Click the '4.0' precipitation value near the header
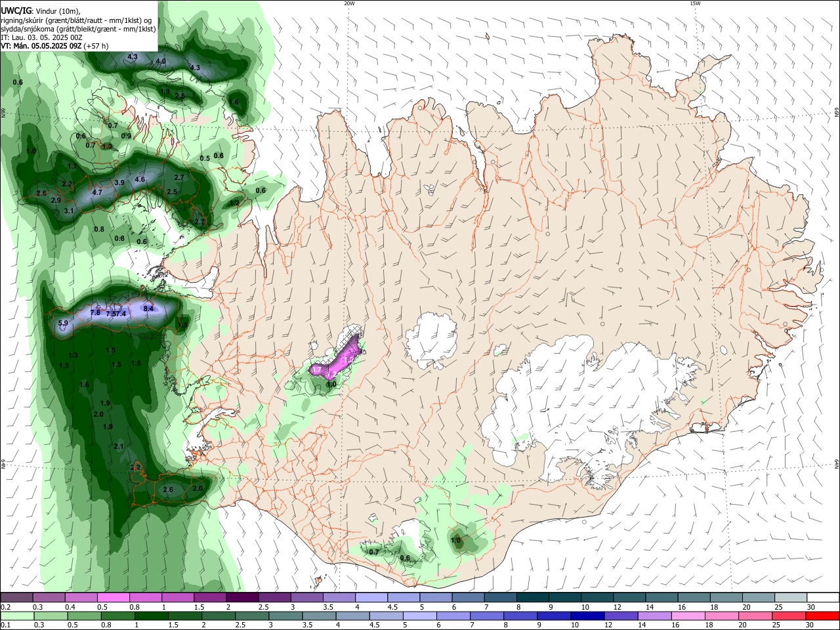Viewport: 840px width, 630px height. pyautogui.click(x=160, y=61)
